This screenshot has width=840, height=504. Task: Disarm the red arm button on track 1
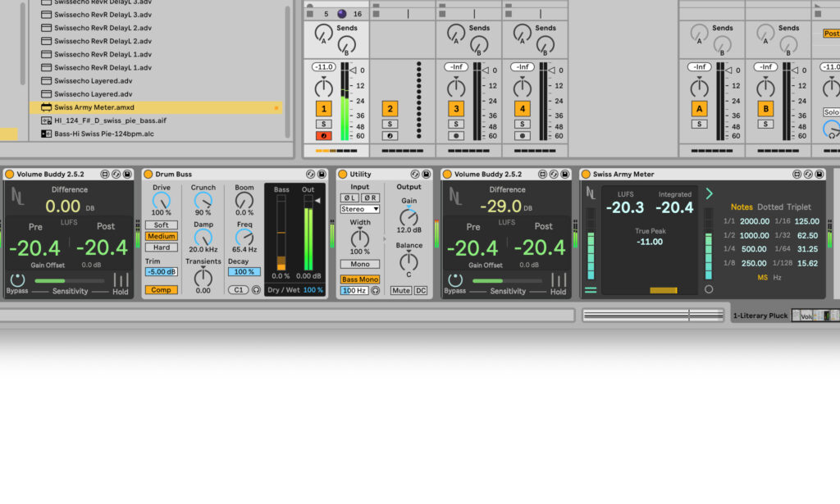point(323,136)
